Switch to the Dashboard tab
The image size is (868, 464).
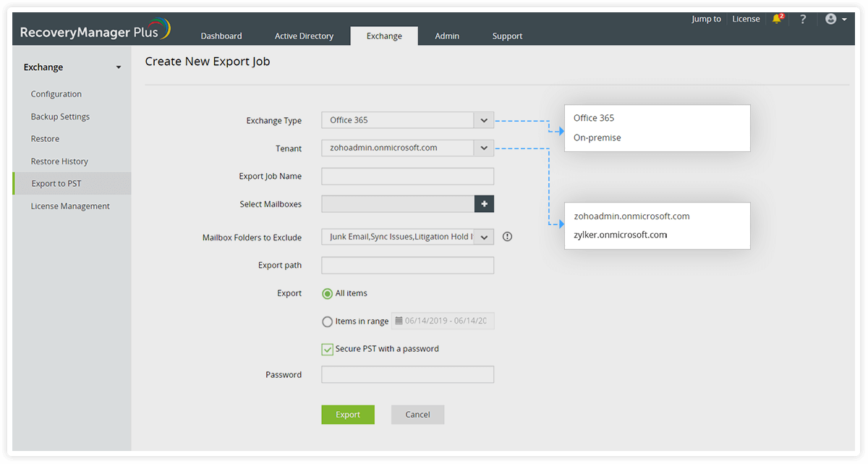221,35
